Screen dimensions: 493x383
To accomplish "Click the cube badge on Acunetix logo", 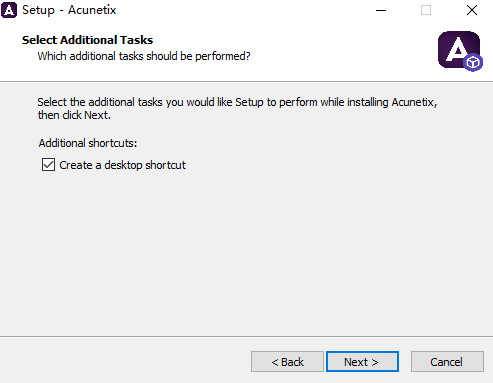I will click(473, 62).
